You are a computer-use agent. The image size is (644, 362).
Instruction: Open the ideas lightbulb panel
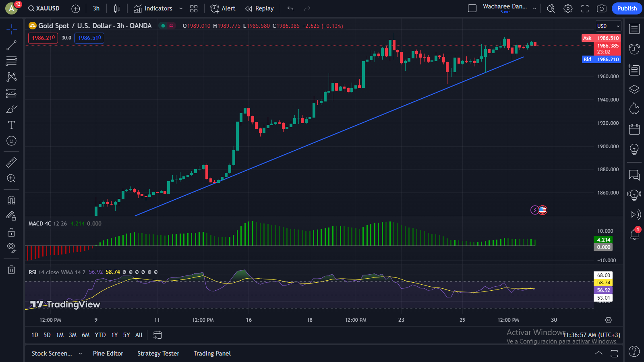[634, 149]
